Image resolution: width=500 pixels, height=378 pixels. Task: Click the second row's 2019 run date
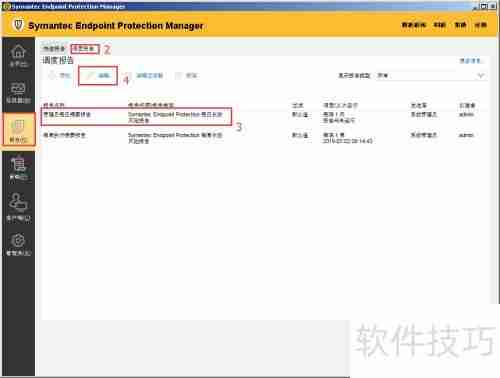(x=347, y=141)
